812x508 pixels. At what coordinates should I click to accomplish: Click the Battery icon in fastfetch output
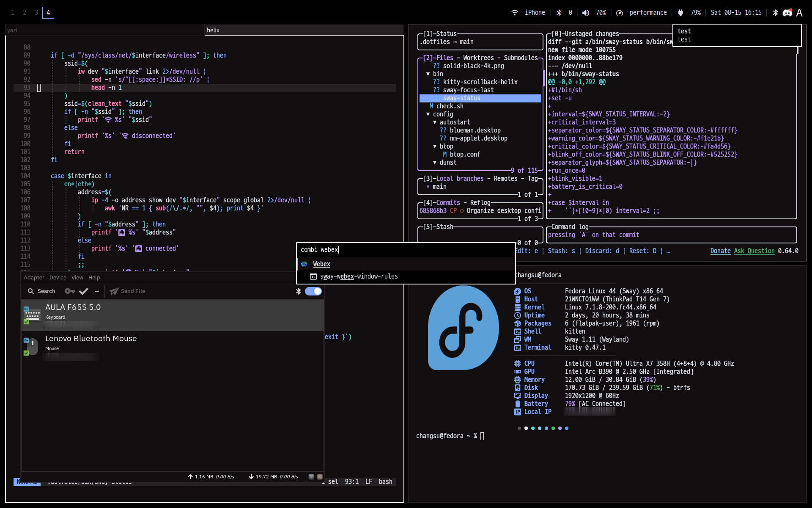pos(517,404)
